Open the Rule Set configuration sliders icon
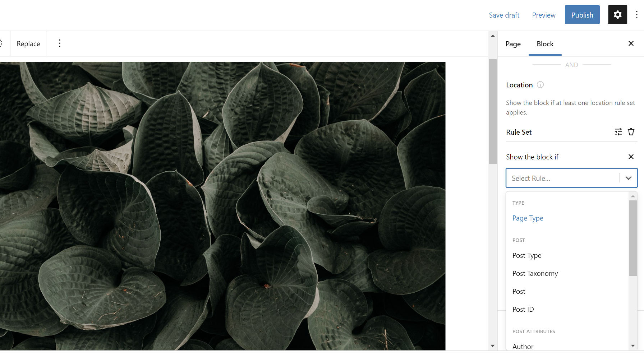644x362 pixels. click(x=618, y=132)
